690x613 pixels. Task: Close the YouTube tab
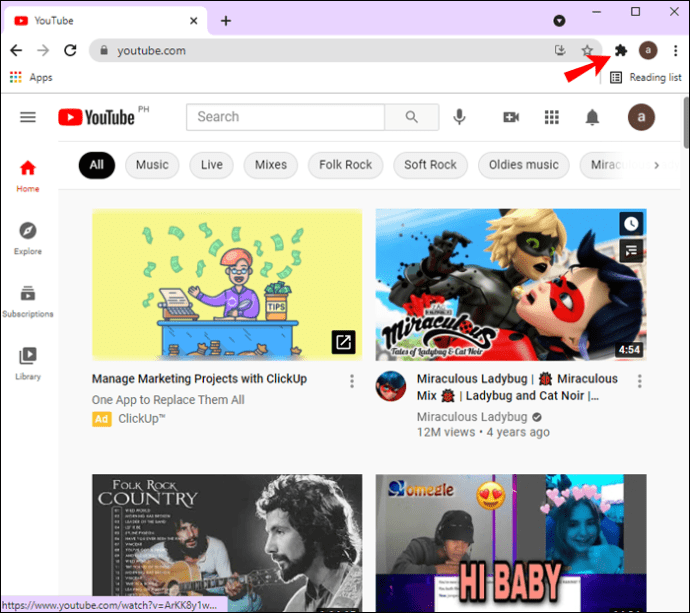tap(194, 21)
